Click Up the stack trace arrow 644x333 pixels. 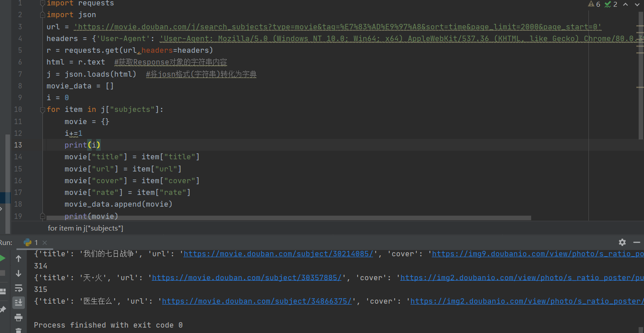19,259
